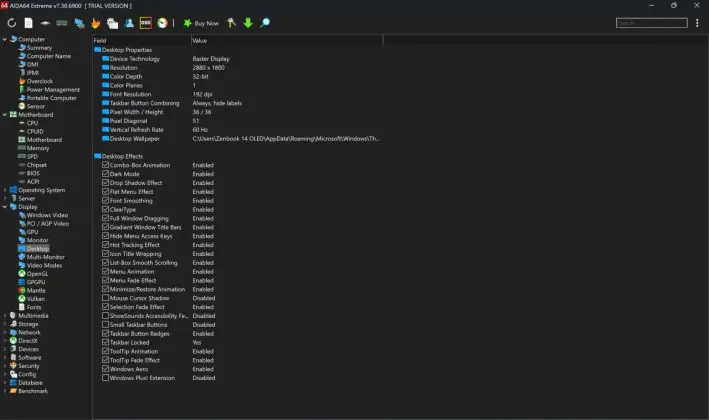
Task: Toggle the ClearType checkbox
Action: 105,209
